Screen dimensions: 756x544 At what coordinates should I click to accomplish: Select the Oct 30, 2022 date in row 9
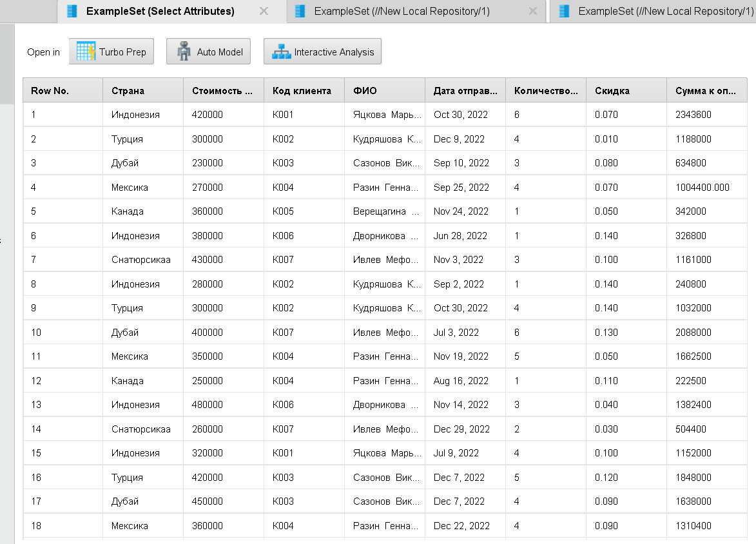click(465, 307)
